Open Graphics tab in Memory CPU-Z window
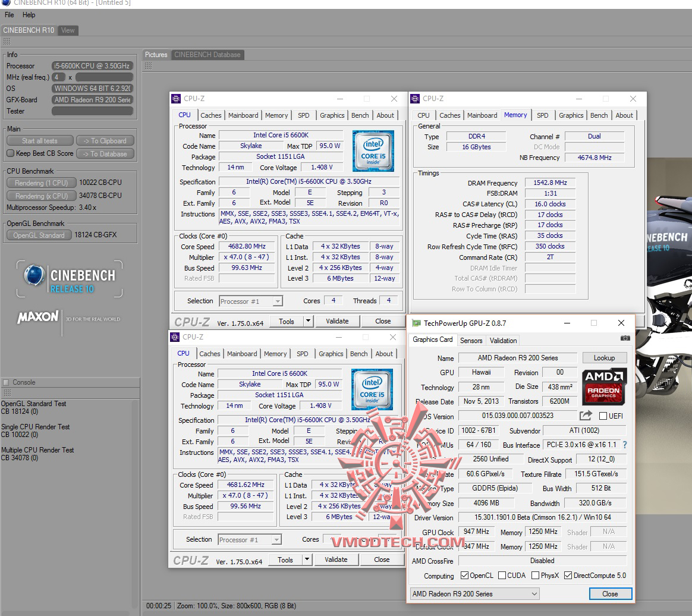The width and height of the screenshot is (692, 616). point(571,115)
